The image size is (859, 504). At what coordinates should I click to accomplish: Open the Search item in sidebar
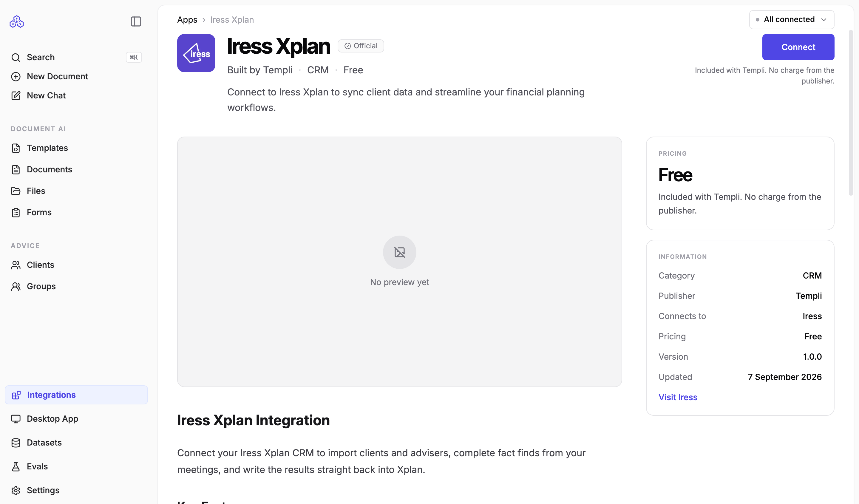(76, 57)
